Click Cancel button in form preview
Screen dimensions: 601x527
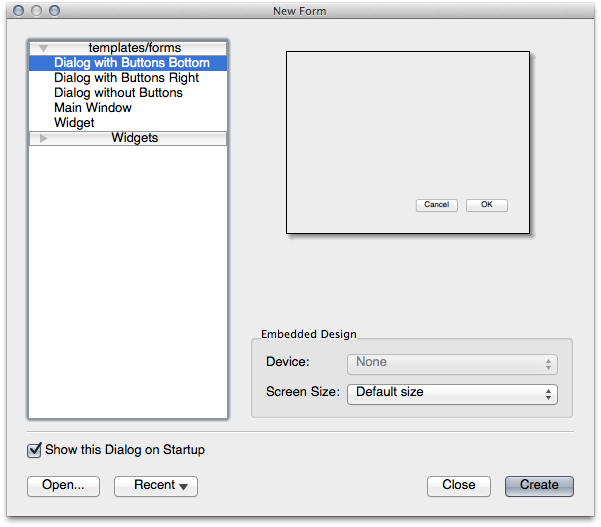[x=436, y=205]
